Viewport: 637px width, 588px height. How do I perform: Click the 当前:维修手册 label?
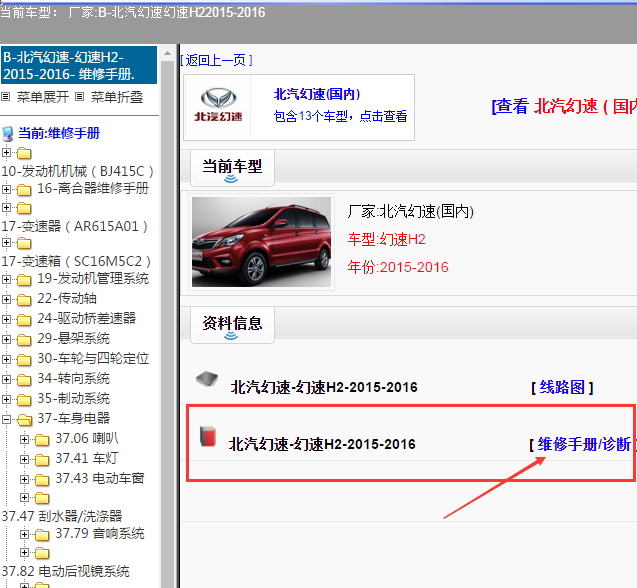coord(59,133)
